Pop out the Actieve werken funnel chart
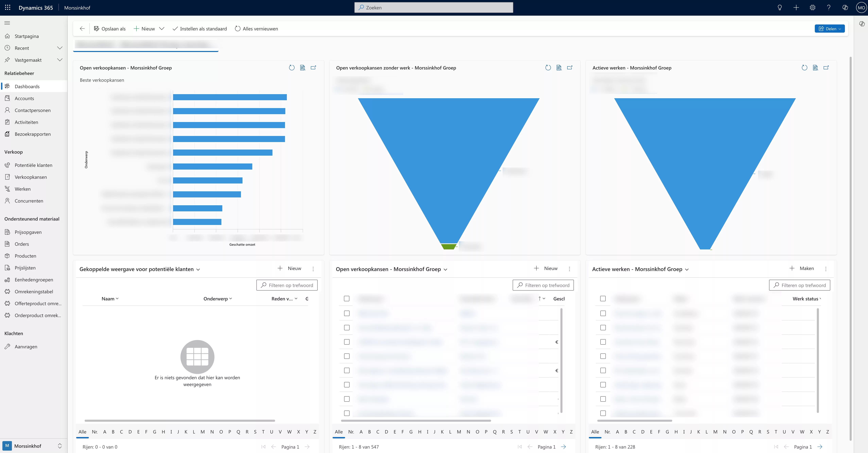Screen dimensions: 868x453 click(826, 67)
